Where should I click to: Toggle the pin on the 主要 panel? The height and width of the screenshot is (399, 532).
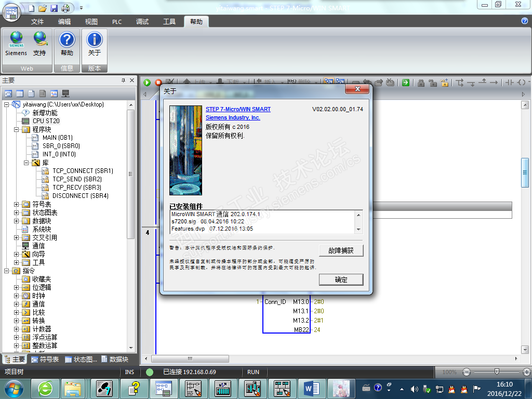[123, 81]
